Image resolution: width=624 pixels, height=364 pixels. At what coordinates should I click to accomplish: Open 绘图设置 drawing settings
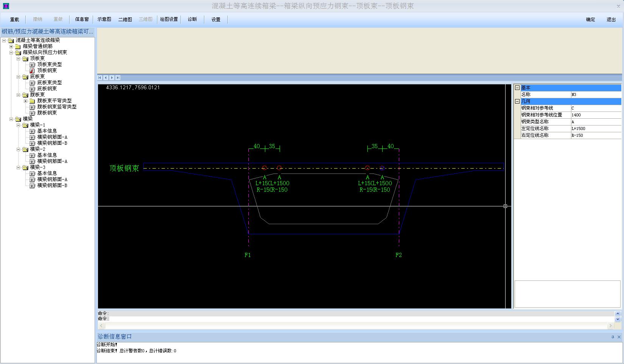169,19
